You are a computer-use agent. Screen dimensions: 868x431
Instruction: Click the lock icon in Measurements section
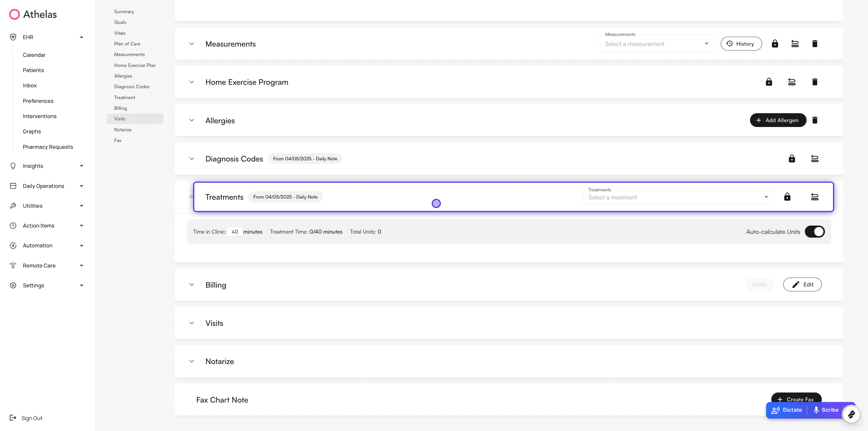coord(775,44)
